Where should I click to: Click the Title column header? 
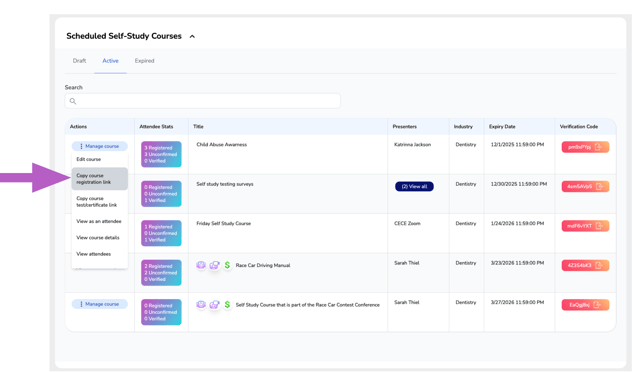tap(198, 126)
